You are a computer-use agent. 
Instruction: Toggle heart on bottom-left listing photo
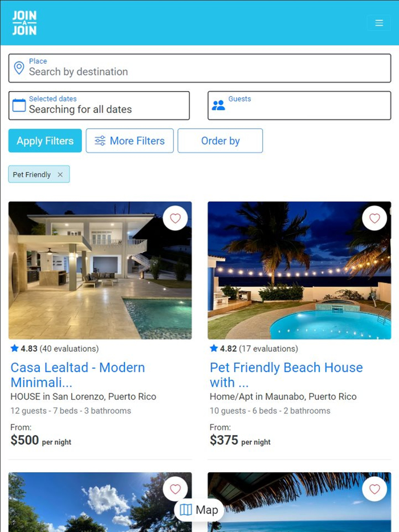(x=175, y=489)
